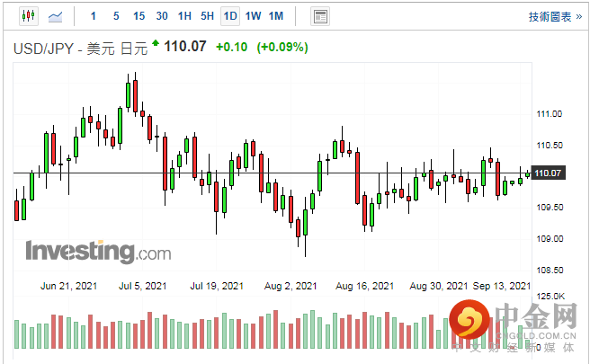Open the chart layout panel icon
The image size is (590, 364).
pyautogui.click(x=319, y=16)
